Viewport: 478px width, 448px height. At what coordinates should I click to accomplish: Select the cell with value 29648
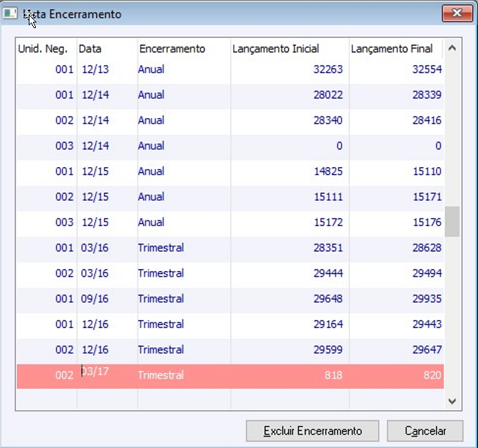tap(328, 298)
